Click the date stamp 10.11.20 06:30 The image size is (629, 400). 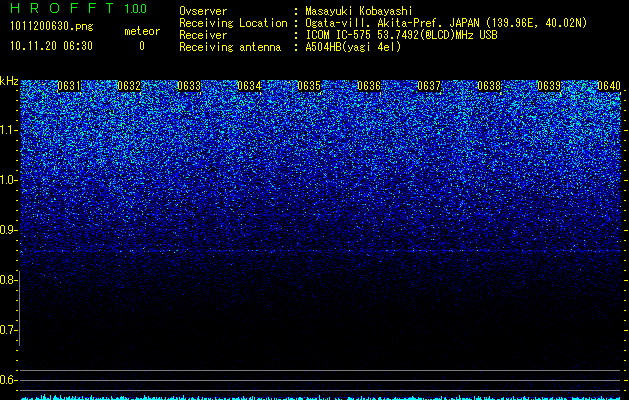coord(52,46)
